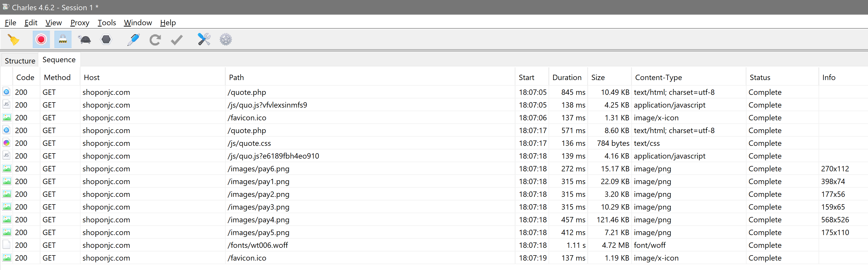Open the Proxy menu

click(x=80, y=23)
